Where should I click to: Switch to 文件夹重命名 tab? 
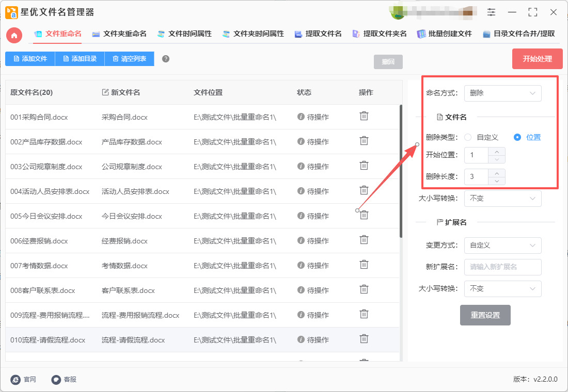[120, 34]
